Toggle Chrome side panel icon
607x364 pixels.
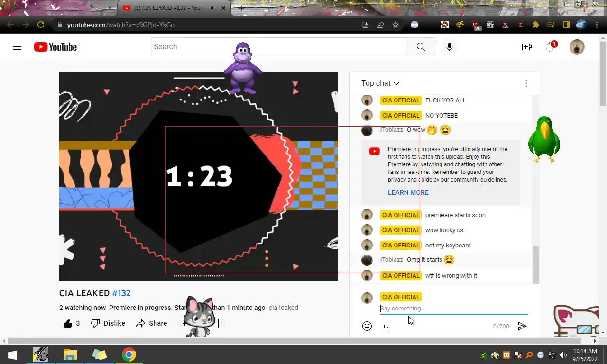coord(566,25)
